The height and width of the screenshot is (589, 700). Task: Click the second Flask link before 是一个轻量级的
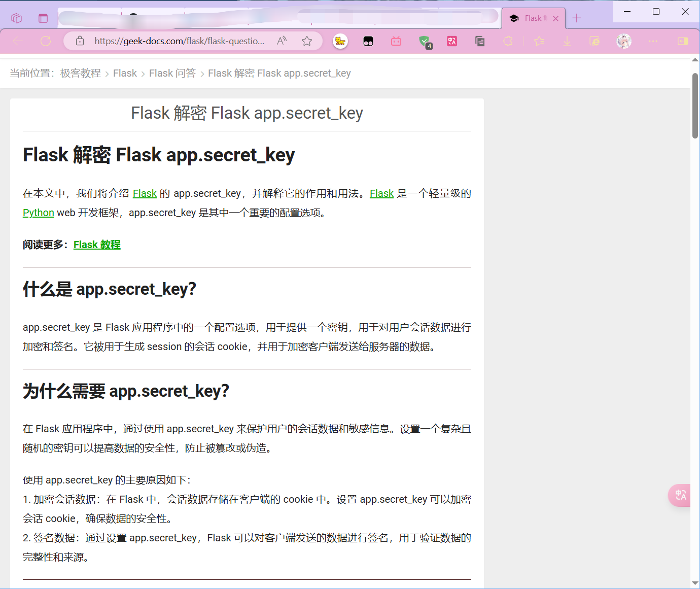[x=381, y=193]
